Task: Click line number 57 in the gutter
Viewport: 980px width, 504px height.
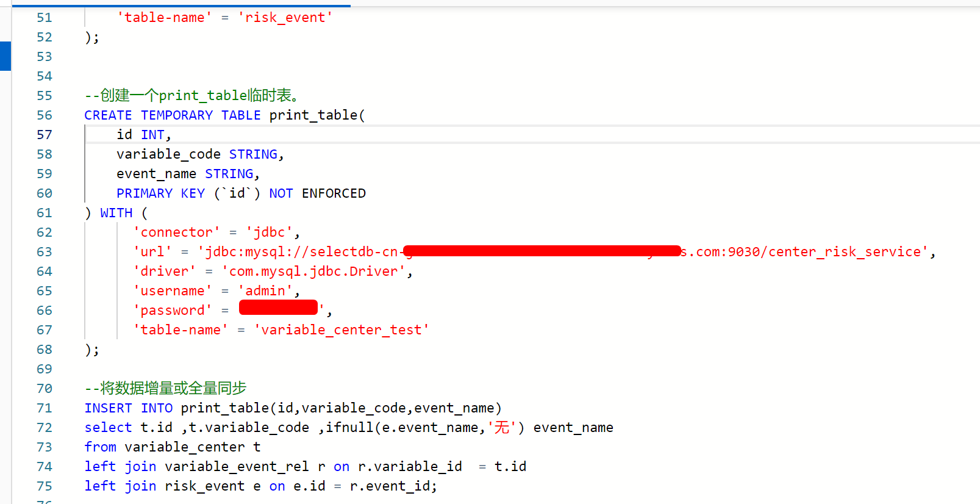Action: pyautogui.click(x=45, y=135)
